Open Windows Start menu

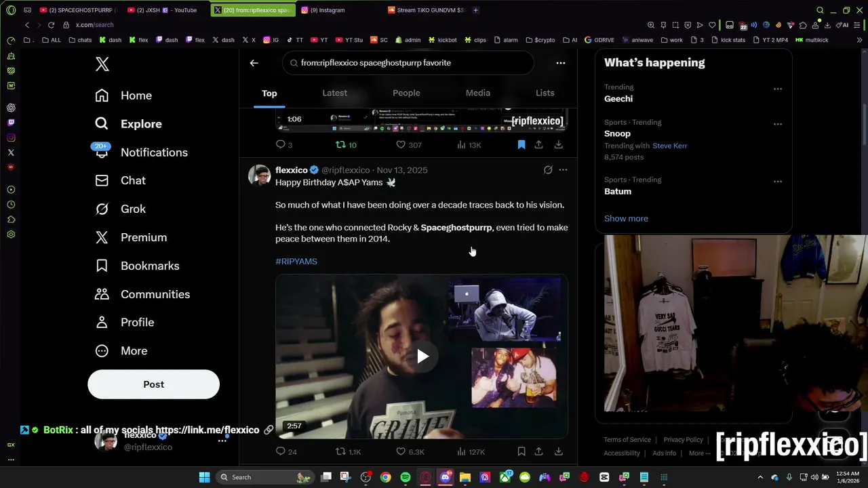[x=204, y=477]
